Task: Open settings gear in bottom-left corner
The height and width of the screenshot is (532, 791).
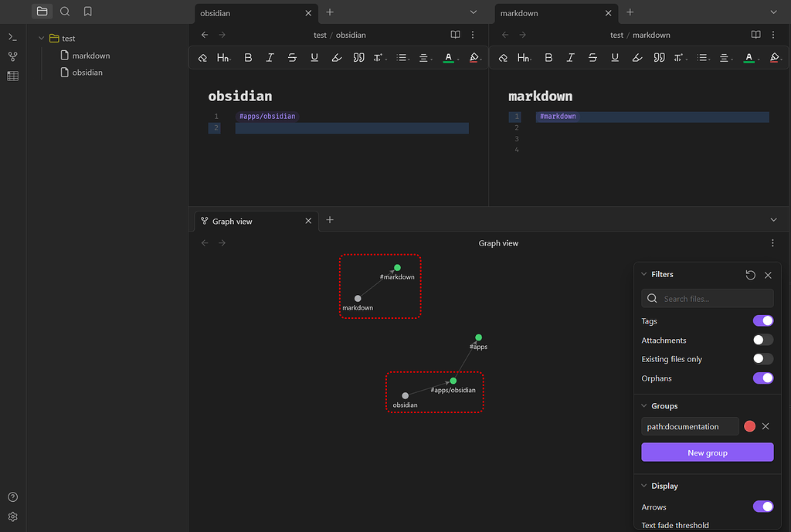Action: 12,517
